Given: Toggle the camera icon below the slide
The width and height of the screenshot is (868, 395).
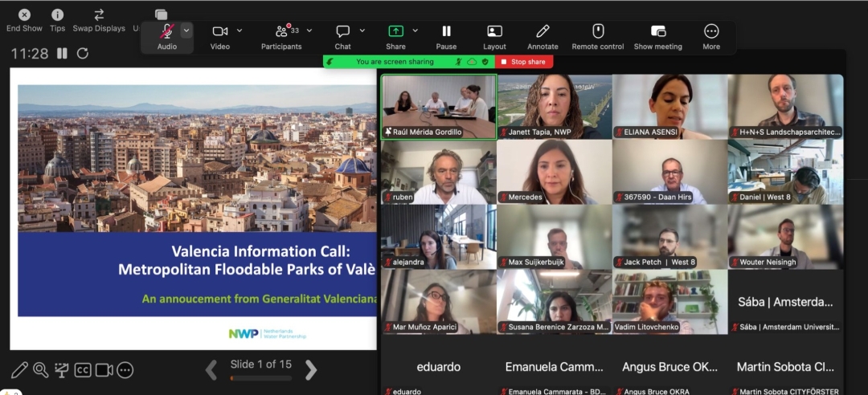Looking at the screenshot, I should coord(104,369).
